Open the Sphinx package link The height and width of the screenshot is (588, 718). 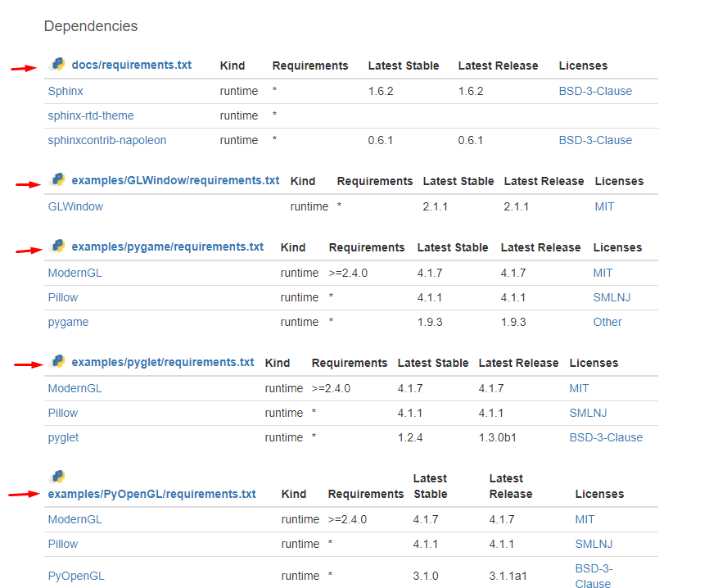[x=65, y=91]
